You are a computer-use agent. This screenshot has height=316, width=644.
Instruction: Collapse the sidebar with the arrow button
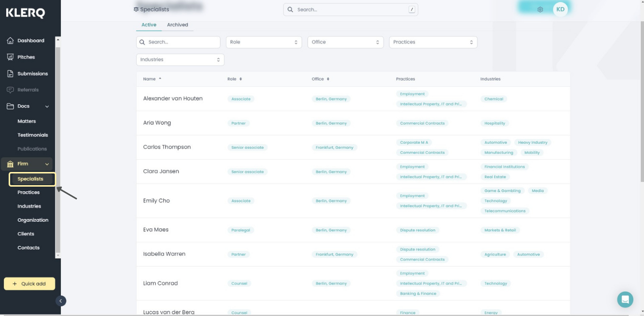click(60, 301)
